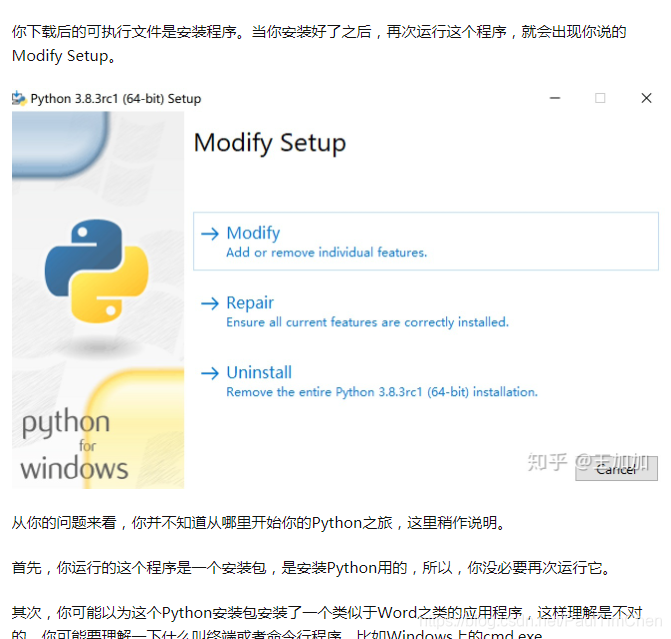Click the paragraph beginning '首先，你运行的这个程序'
671x639 pixels.
(312, 568)
